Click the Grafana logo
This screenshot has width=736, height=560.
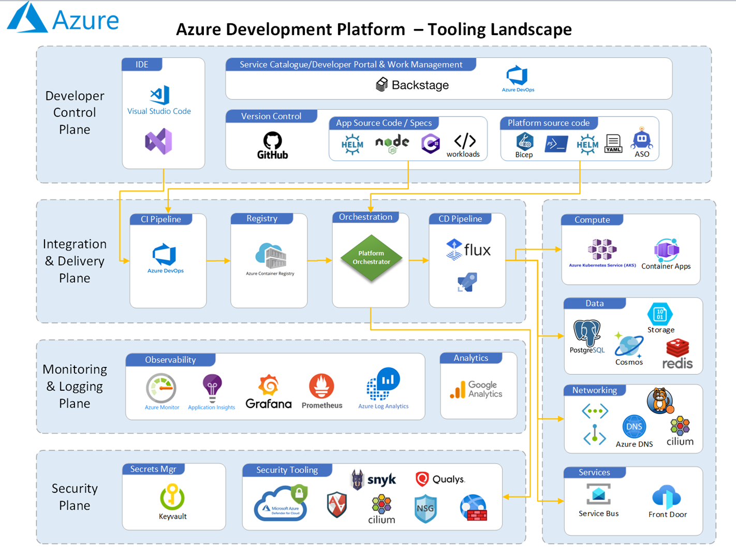[268, 392]
